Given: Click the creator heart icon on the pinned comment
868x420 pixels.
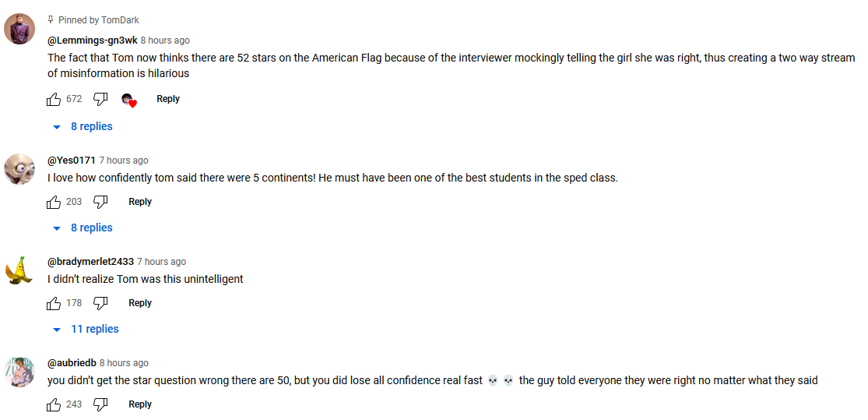Looking at the screenshot, I should 129,101.
